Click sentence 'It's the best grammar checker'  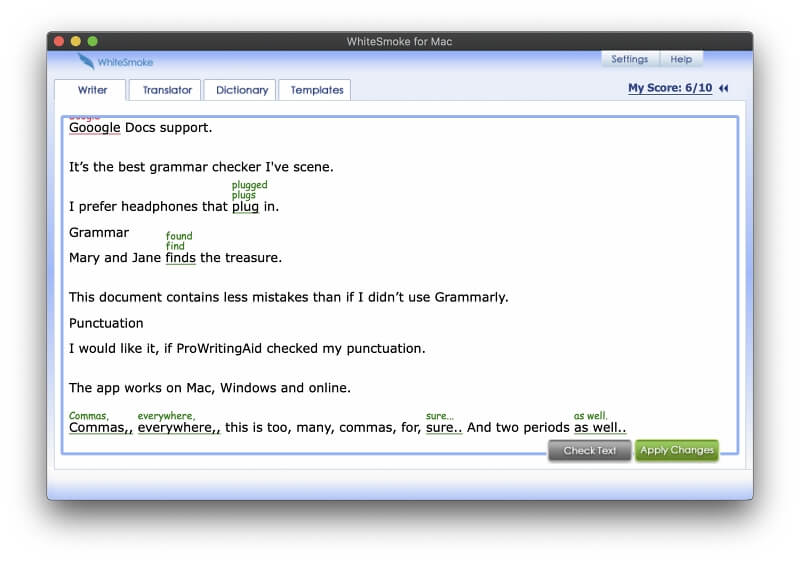pyautogui.click(x=201, y=167)
